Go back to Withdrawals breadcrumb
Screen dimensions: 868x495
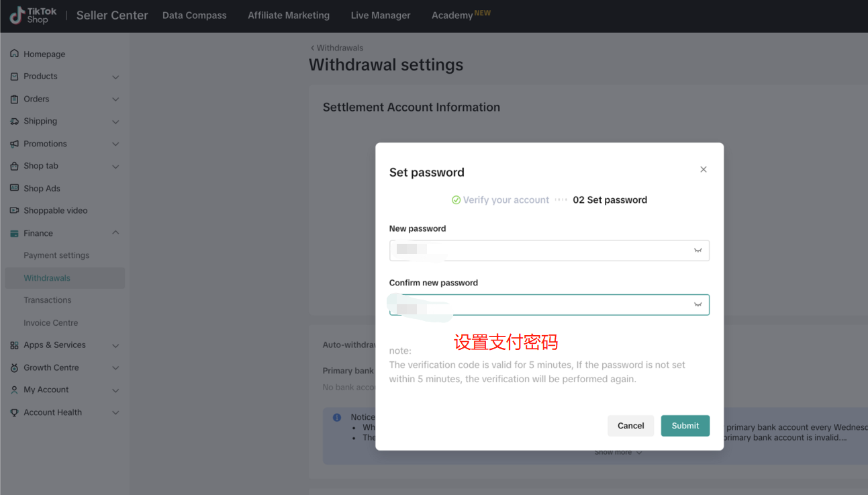pyautogui.click(x=337, y=48)
